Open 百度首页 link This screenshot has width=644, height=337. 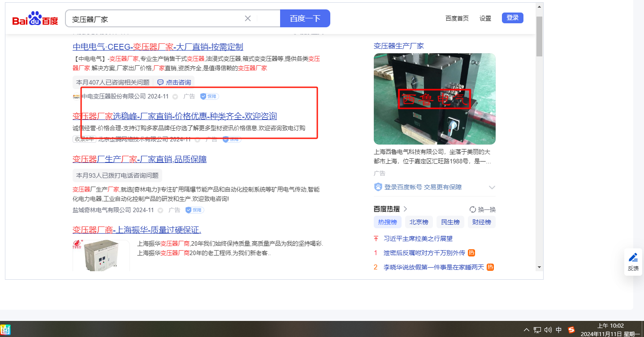coord(457,18)
